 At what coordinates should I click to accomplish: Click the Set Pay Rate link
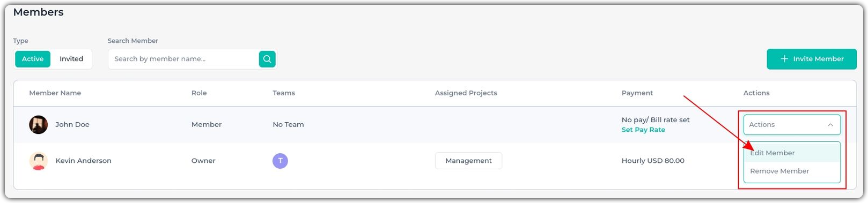(x=643, y=130)
